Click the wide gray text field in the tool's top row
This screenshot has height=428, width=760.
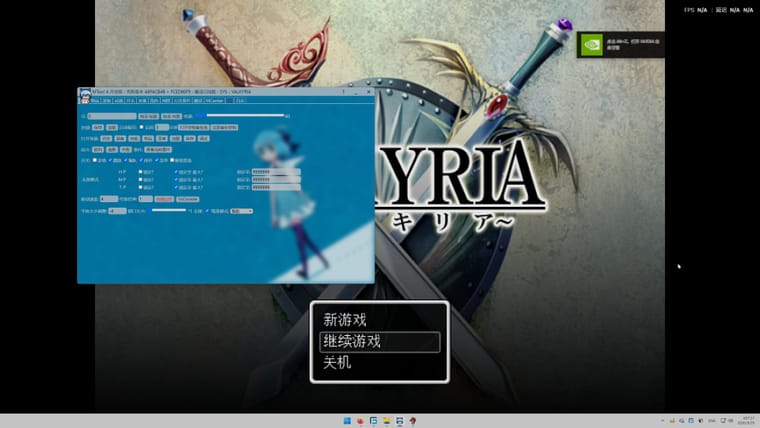click(112, 116)
